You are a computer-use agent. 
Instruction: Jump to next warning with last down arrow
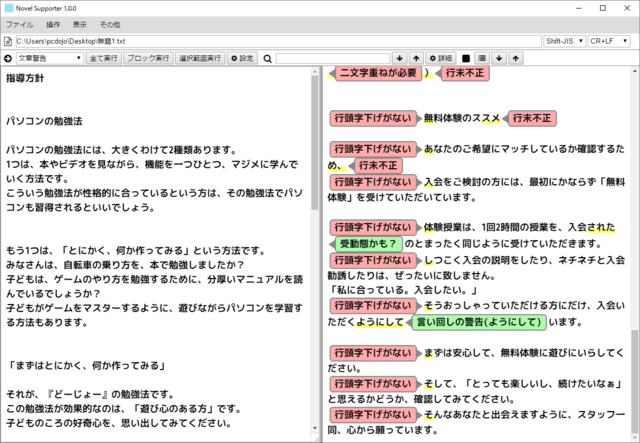point(499,59)
